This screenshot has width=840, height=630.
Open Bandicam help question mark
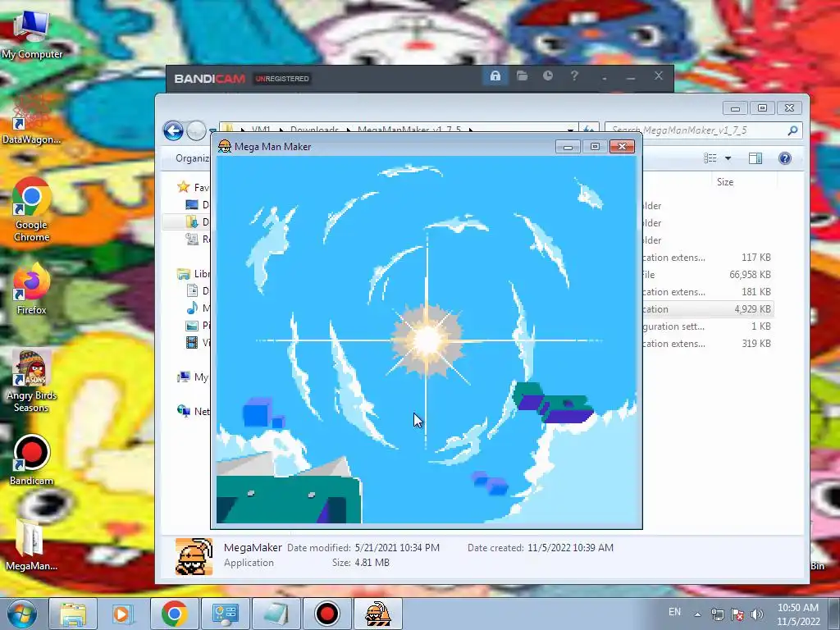pyautogui.click(x=574, y=76)
